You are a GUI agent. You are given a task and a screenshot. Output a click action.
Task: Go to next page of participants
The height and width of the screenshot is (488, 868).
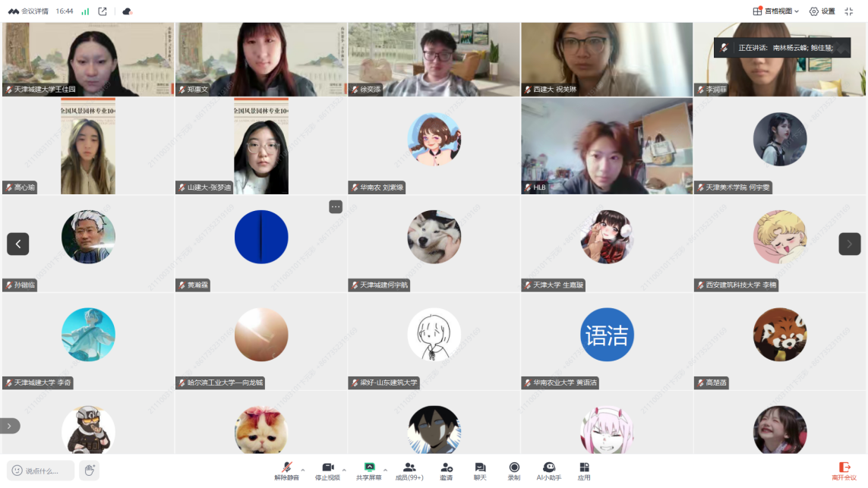click(x=849, y=244)
